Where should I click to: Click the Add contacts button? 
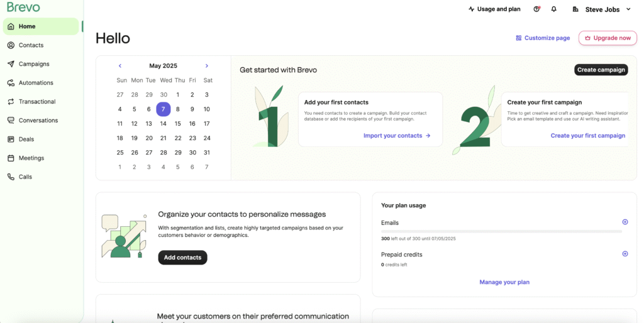coord(183,258)
